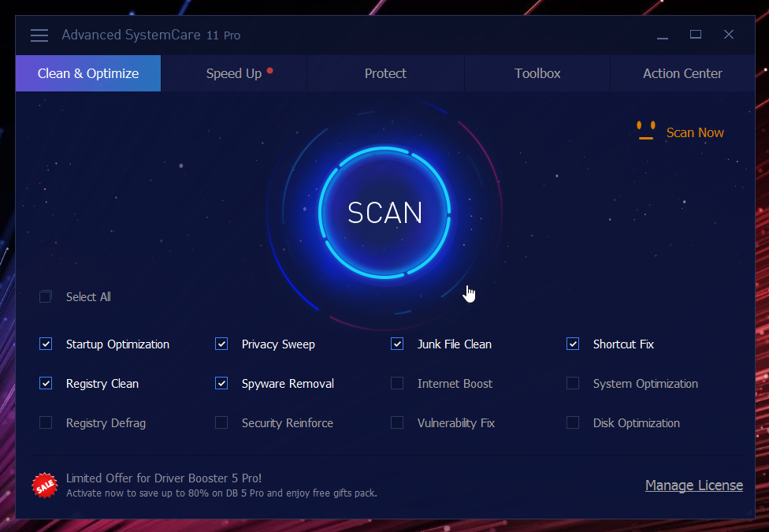769x532 pixels.
Task: Uncheck Shortcut Fix
Action: (573, 344)
